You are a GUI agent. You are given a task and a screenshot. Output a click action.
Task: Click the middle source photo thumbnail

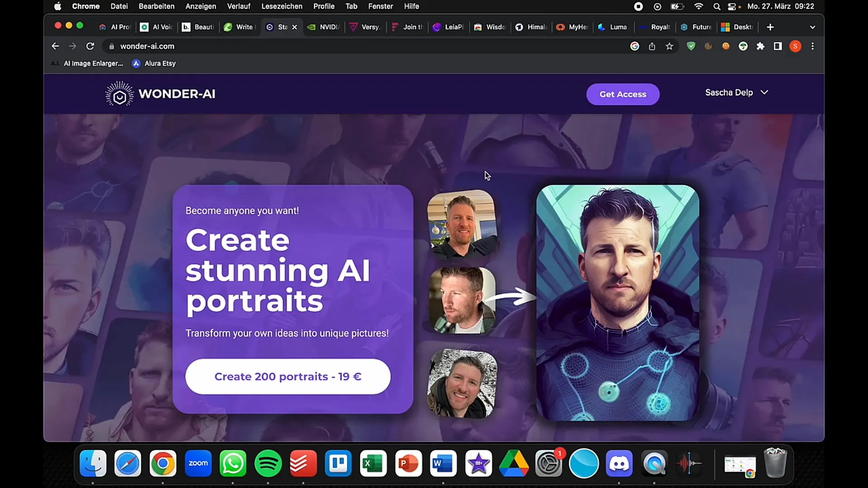(x=462, y=300)
